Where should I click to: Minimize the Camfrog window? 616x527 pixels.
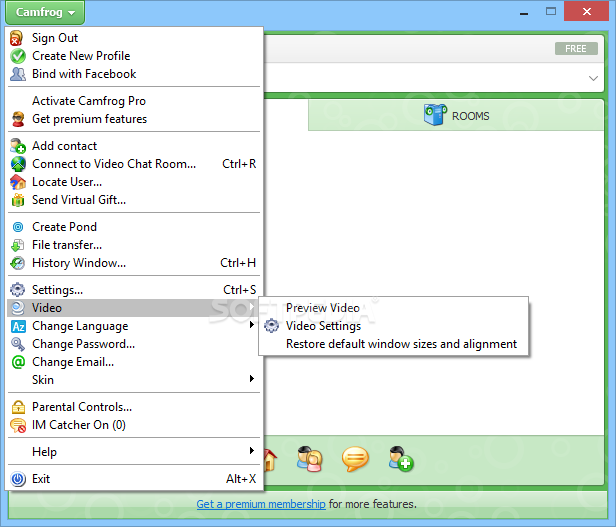(x=524, y=12)
